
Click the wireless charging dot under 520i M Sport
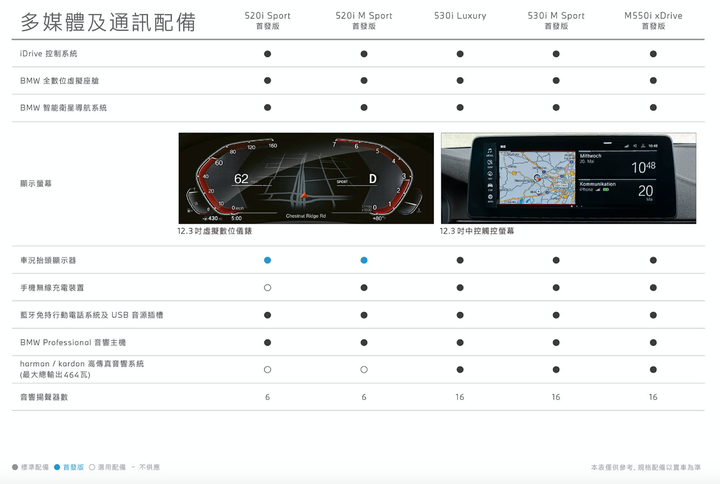coord(364,288)
